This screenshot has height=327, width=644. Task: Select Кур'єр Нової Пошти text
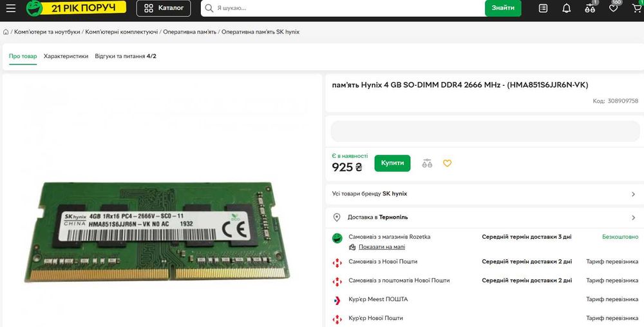tap(376, 319)
